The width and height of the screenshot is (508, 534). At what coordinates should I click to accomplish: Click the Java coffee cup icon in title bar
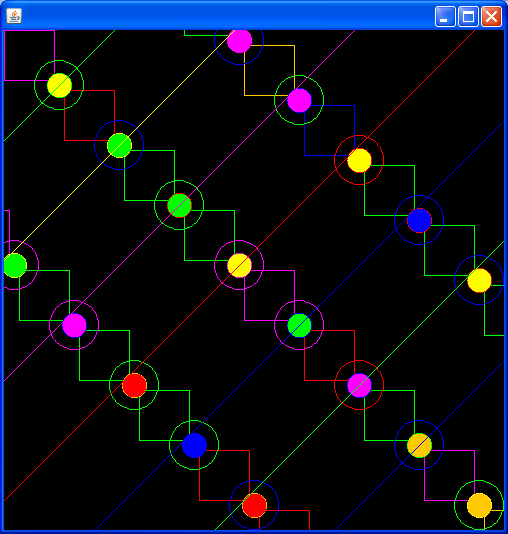coord(14,16)
